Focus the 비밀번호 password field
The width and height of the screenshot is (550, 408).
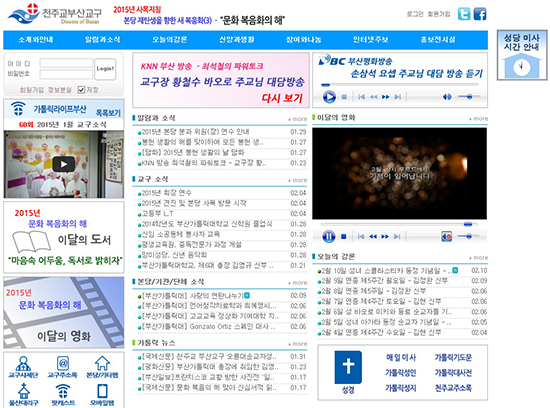pos(66,74)
